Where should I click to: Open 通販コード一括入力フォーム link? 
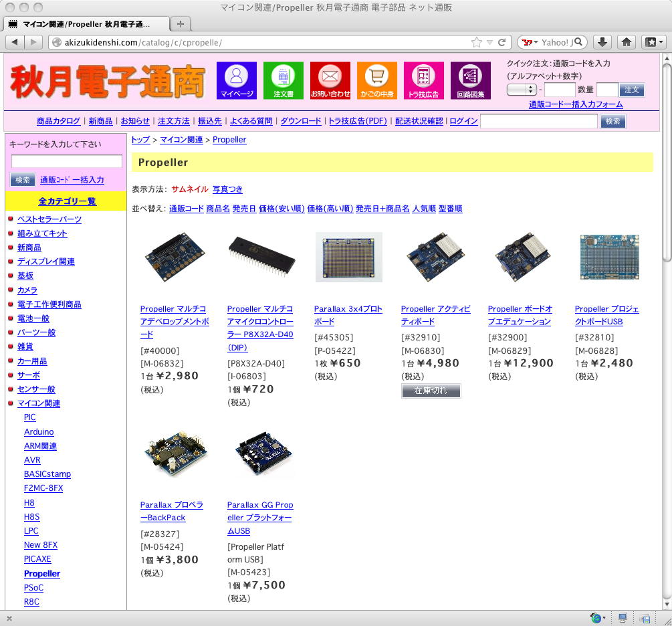pos(576,104)
